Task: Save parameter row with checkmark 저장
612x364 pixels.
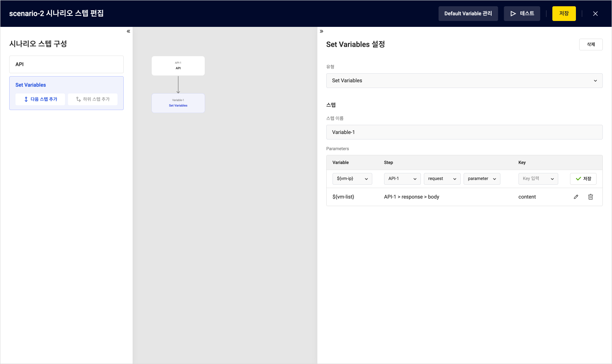Action: (583, 179)
